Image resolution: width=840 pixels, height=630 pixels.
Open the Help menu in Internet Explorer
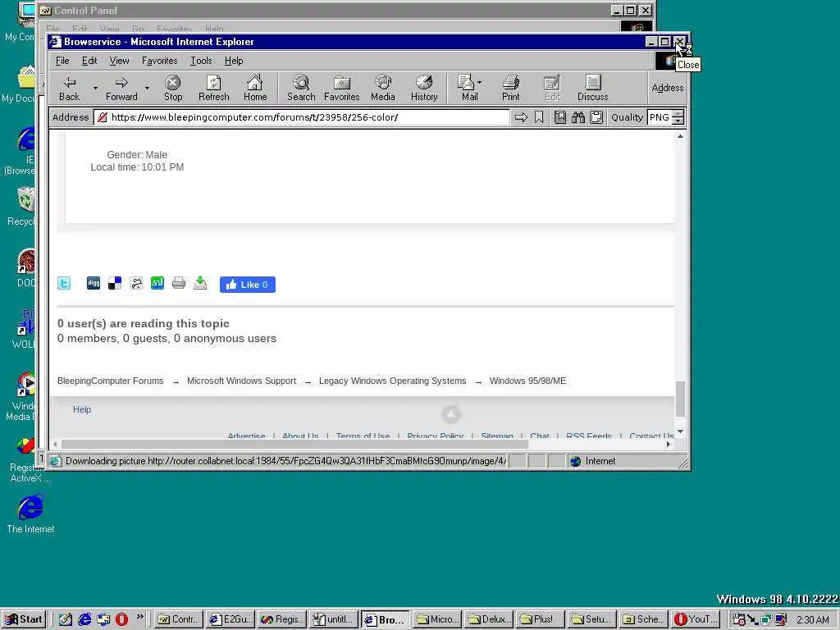pyautogui.click(x=234, y=61)
